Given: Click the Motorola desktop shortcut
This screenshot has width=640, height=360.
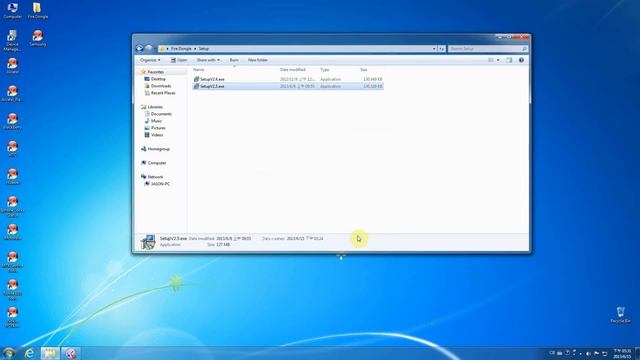Looking at the screenshot, I should (12, 233).
